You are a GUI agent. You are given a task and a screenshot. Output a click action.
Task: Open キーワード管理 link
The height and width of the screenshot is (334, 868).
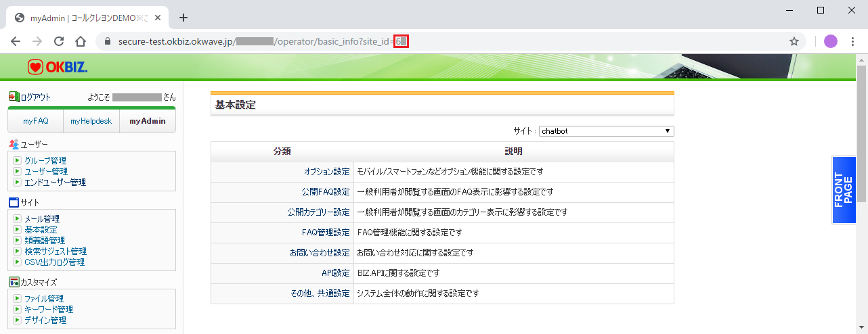[49, 310]
